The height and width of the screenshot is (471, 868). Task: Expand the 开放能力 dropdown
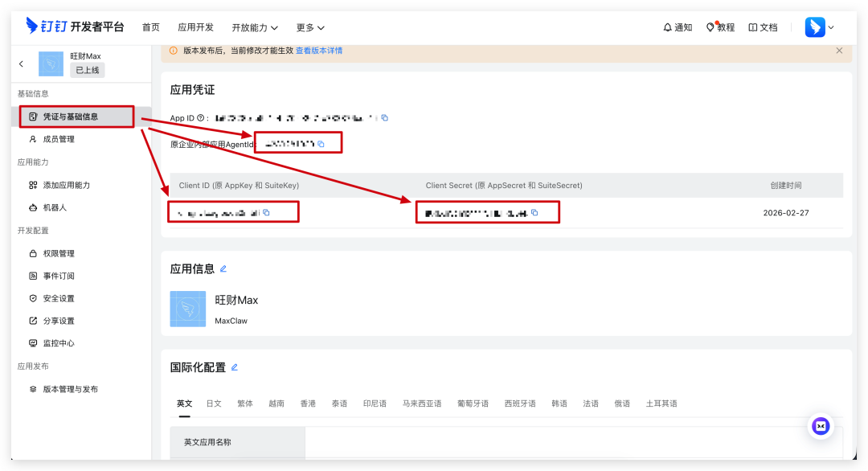(255, 27)
